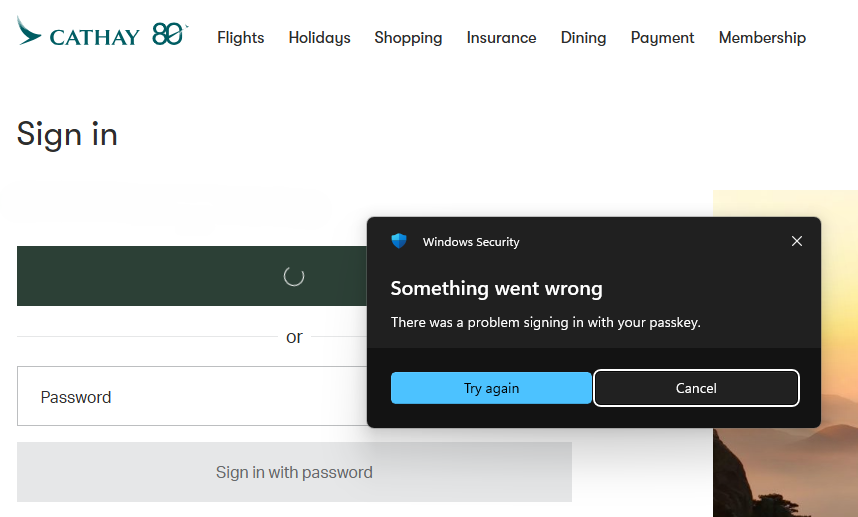Select Insurance in the navigation bar
The height and width of the screenshot is (517, 858).
click(501, 38)
